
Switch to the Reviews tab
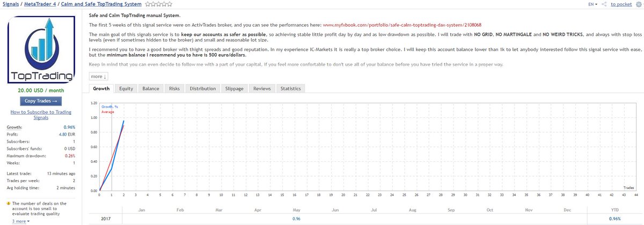tap(262, 88)
